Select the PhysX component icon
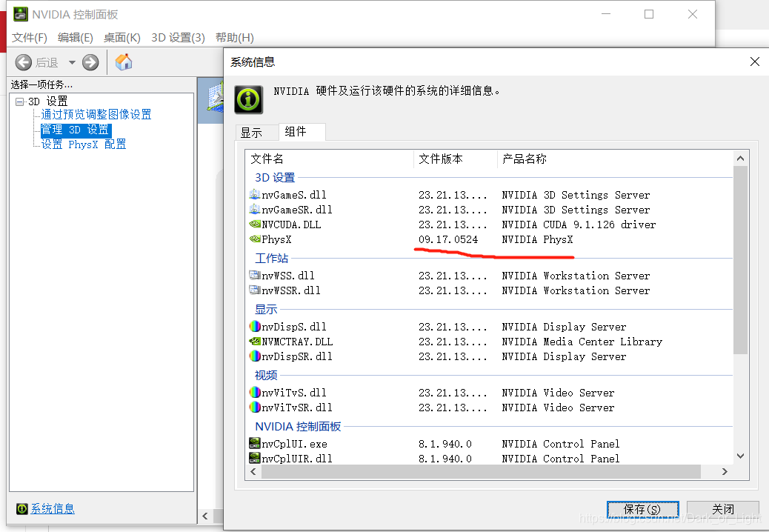This screenshot has height=532, width=769. pyautogui.click(x=255, y=239)
